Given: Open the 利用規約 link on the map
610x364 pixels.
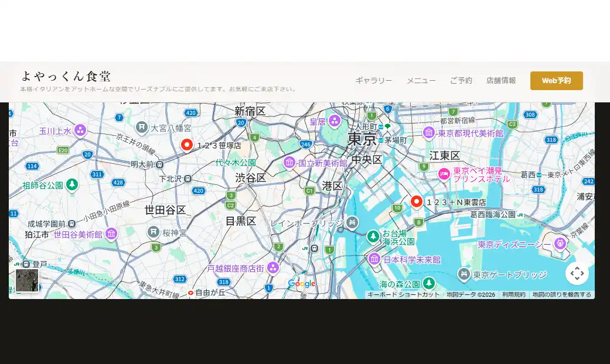Looking at the screenshot, I should (513, 295).
